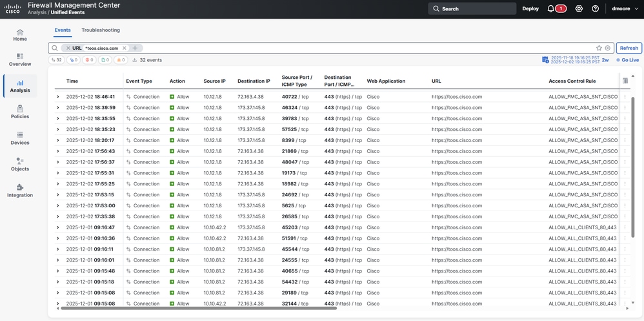
Task: Click the Go Live link
Action: (628, 60)
